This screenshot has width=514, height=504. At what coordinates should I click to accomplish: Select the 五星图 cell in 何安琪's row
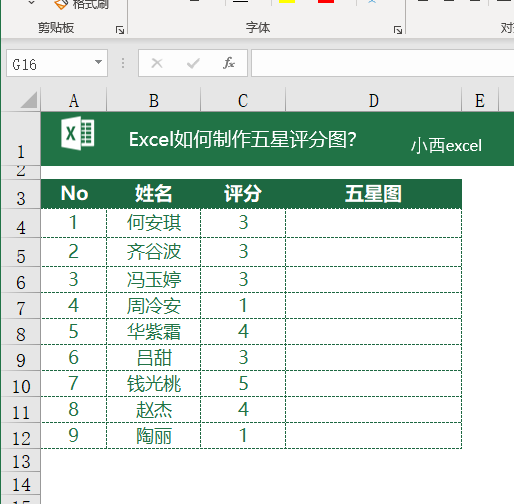coord(374,223)
